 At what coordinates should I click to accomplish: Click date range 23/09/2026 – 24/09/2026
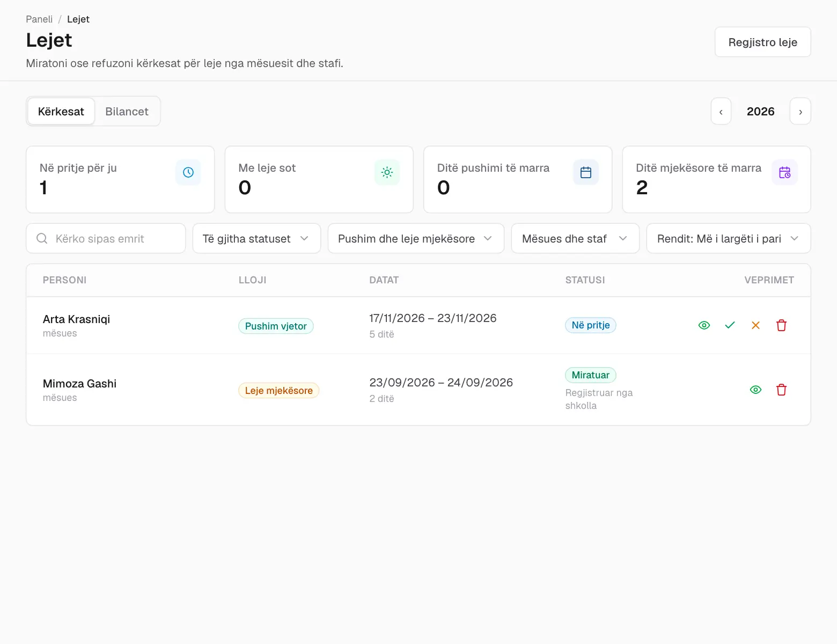point(441,383)
